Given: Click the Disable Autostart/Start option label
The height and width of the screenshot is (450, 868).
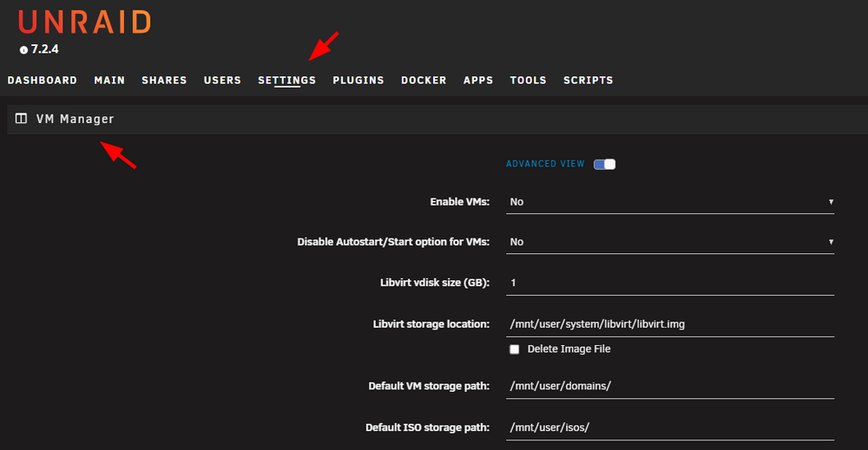Looking at the screenshot, I should (x=393, y=242).
